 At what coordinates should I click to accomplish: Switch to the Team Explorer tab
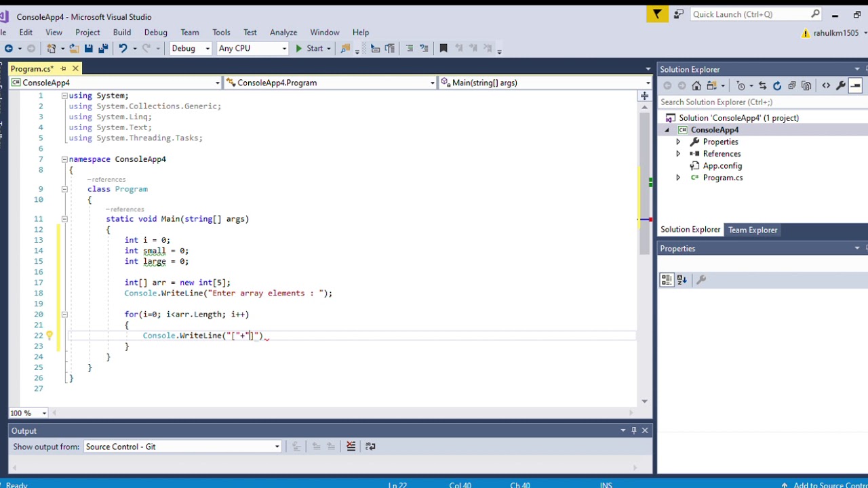coord(753,230)
